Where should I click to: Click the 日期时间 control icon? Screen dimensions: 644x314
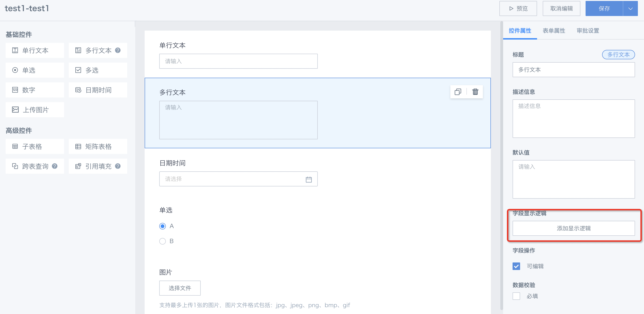[78, 90]
